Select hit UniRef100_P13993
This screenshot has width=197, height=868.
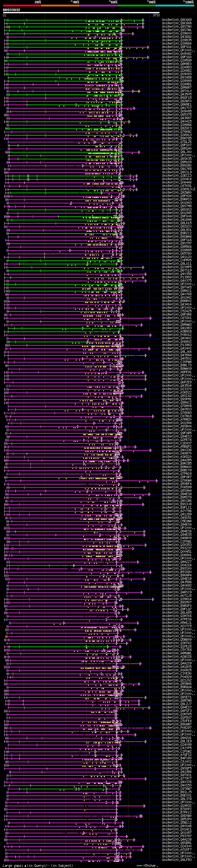177,277
